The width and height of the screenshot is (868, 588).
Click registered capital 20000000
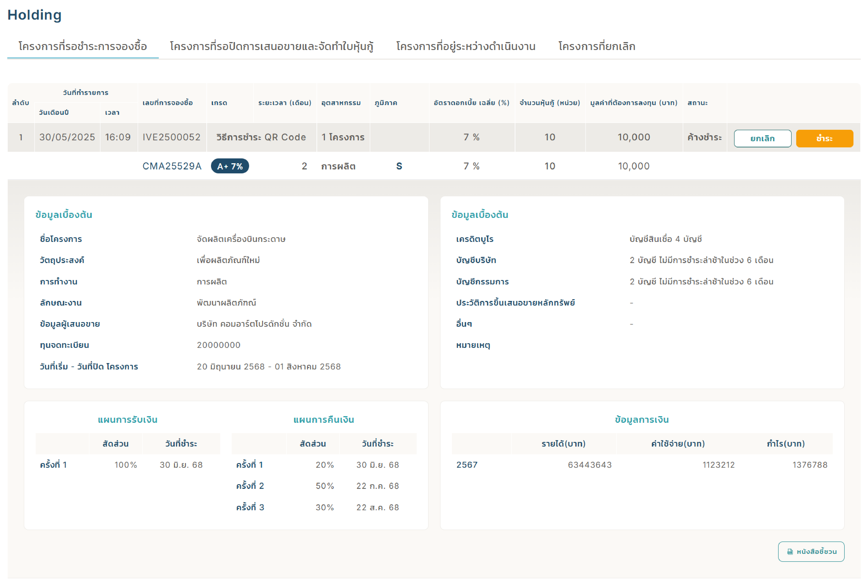[x=218, y=345]
